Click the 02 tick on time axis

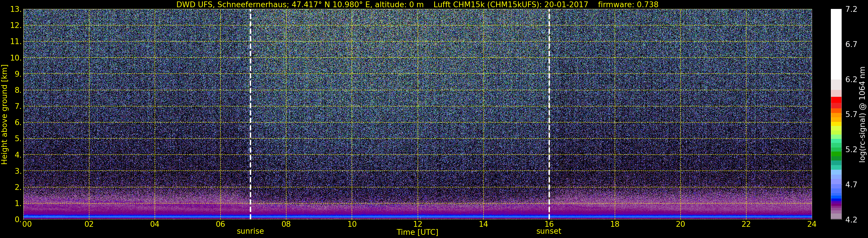pos(89,224)
